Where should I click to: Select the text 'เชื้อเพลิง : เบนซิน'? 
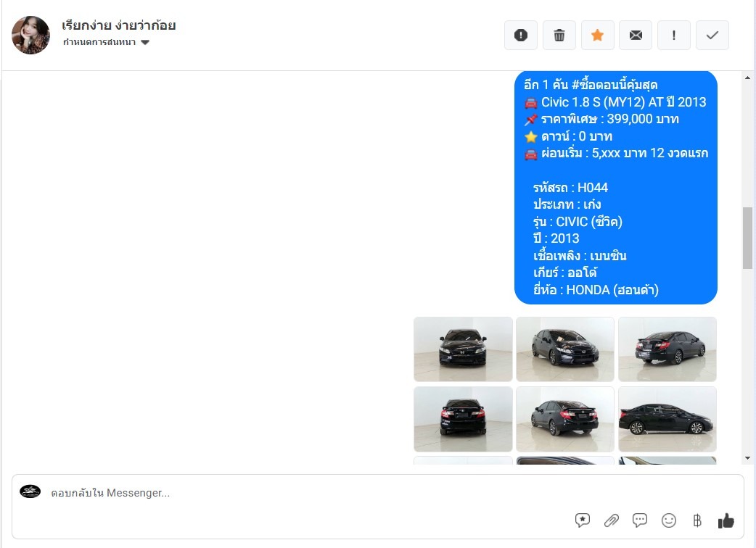580,256
